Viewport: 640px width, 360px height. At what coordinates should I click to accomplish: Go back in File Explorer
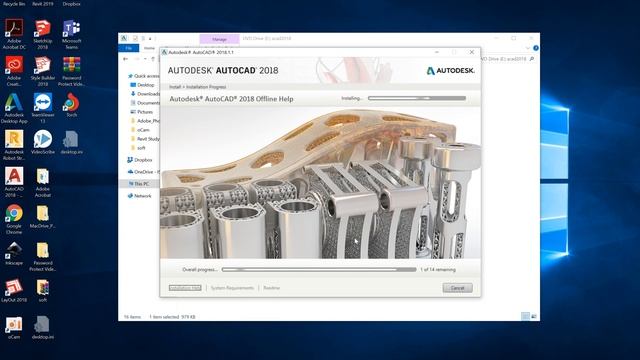pyautogui.click(x=125, y=59)
